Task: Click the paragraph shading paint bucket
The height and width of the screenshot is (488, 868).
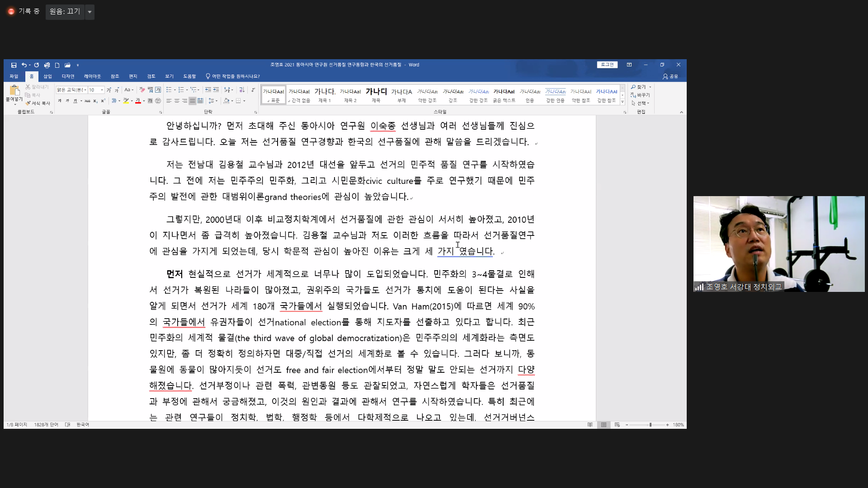Action: point(226,101)
